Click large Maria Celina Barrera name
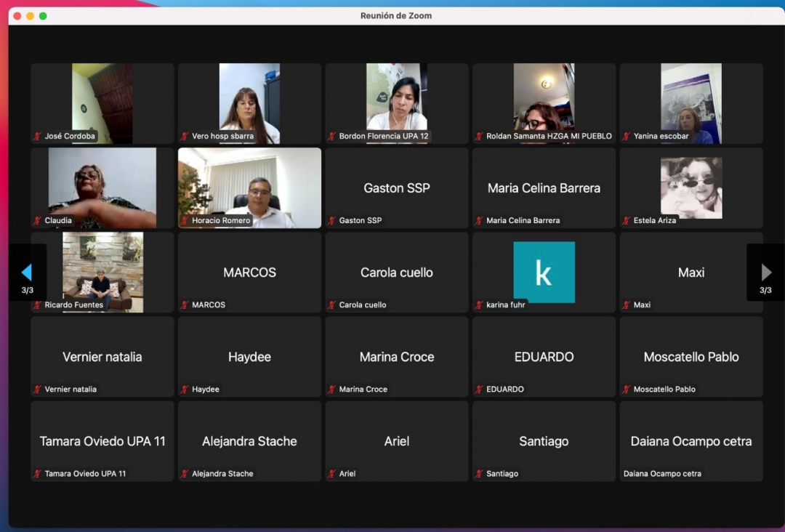The height and width of the screenshot is (532, 785). pos(544,188)
